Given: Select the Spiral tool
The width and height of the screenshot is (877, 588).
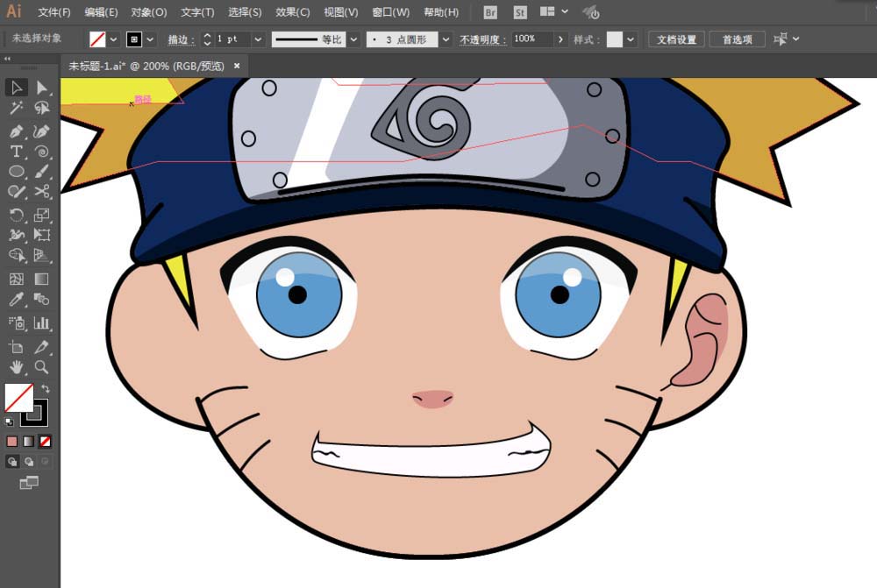Looking at the screenshot, I should point(41,152).
